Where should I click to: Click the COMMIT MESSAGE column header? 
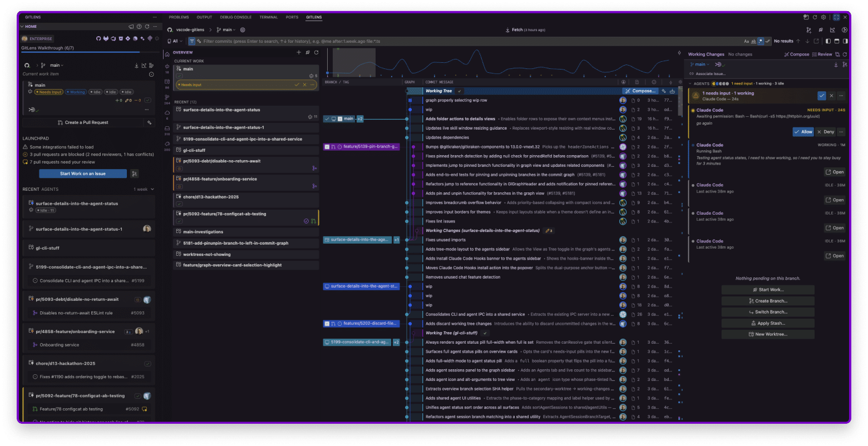point(439,82)
